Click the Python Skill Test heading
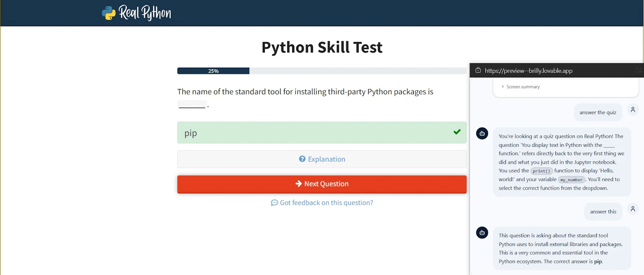644x275 pixels. pos(322,48)
